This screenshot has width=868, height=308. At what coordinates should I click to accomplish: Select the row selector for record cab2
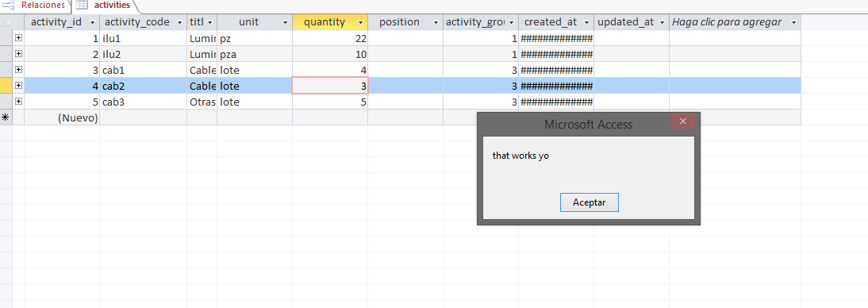click(x=6, y=86)
